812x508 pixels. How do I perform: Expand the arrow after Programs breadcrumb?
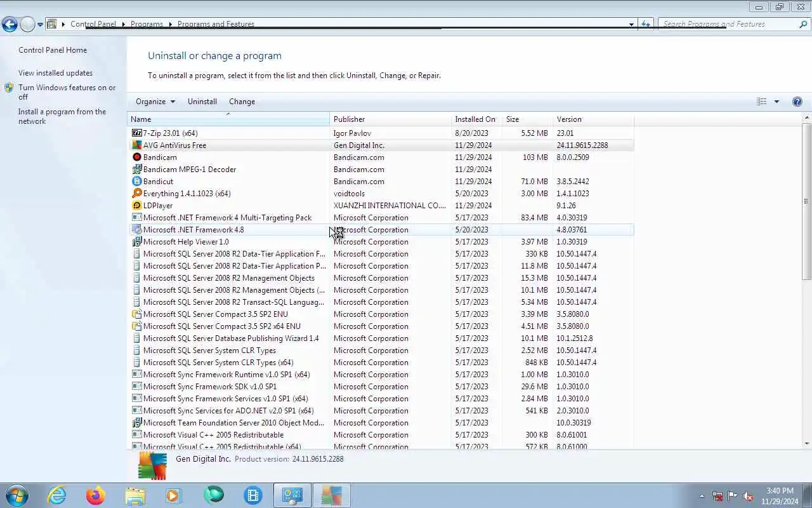(x=170, y=24)
